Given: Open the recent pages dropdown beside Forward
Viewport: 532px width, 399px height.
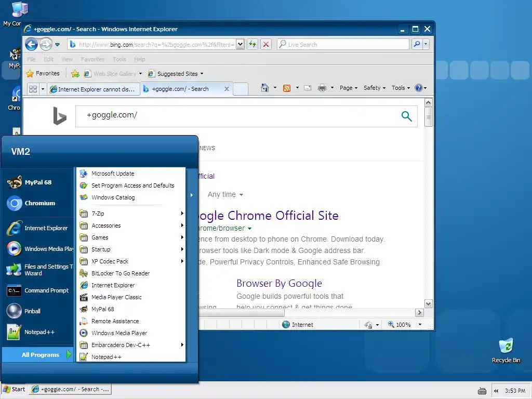Looking at the screenshot, I should coord(57,45).
